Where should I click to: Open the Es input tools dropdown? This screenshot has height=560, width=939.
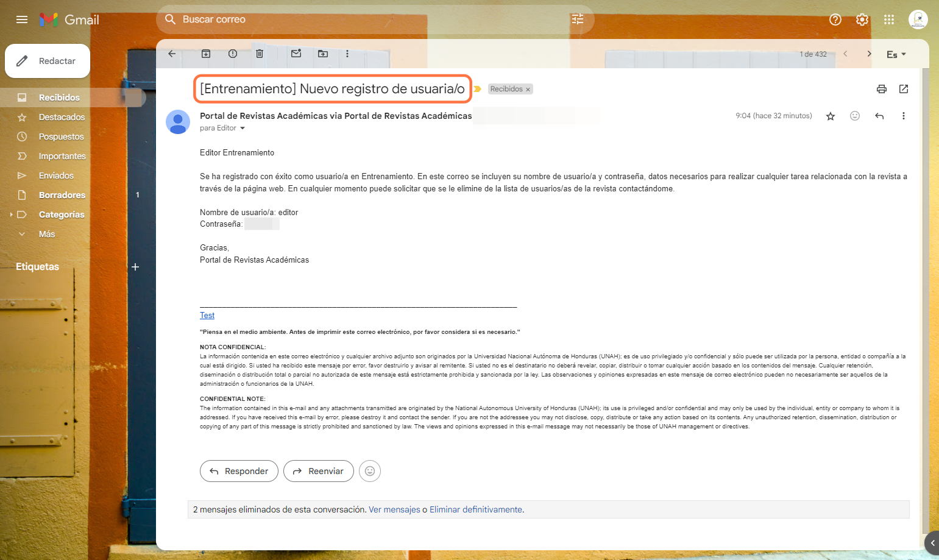[896, 54]
